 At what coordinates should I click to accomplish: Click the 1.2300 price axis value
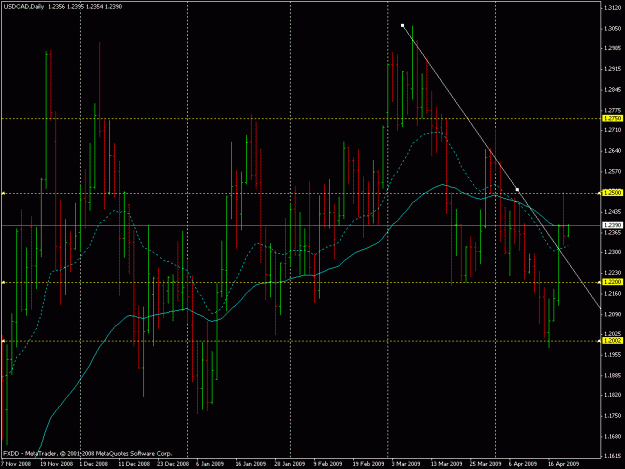click(613, 252)
